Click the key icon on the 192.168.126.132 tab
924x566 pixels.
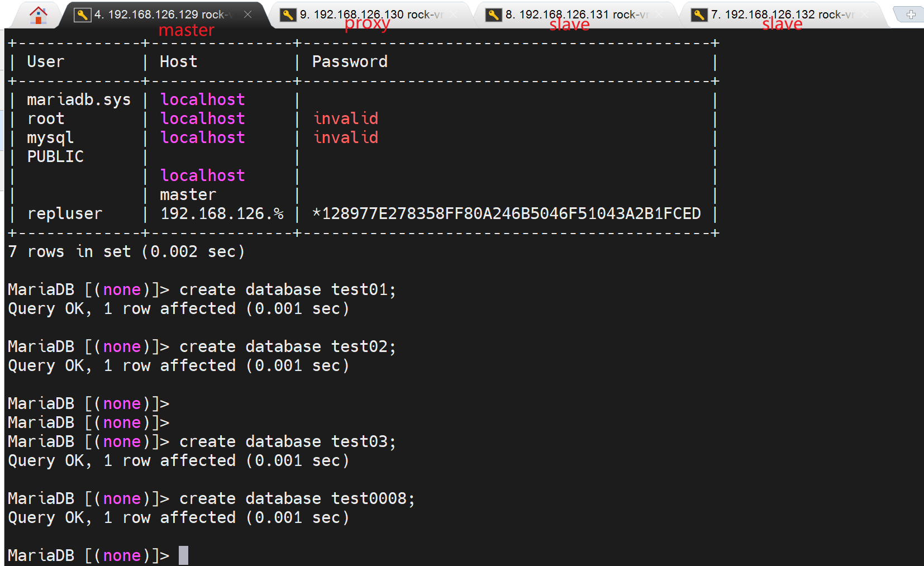pyautogui.click(x=699, y=15)
